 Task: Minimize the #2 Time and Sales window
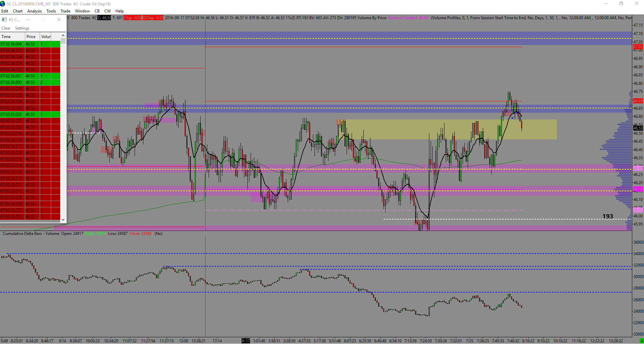click(x=28, y=20)
